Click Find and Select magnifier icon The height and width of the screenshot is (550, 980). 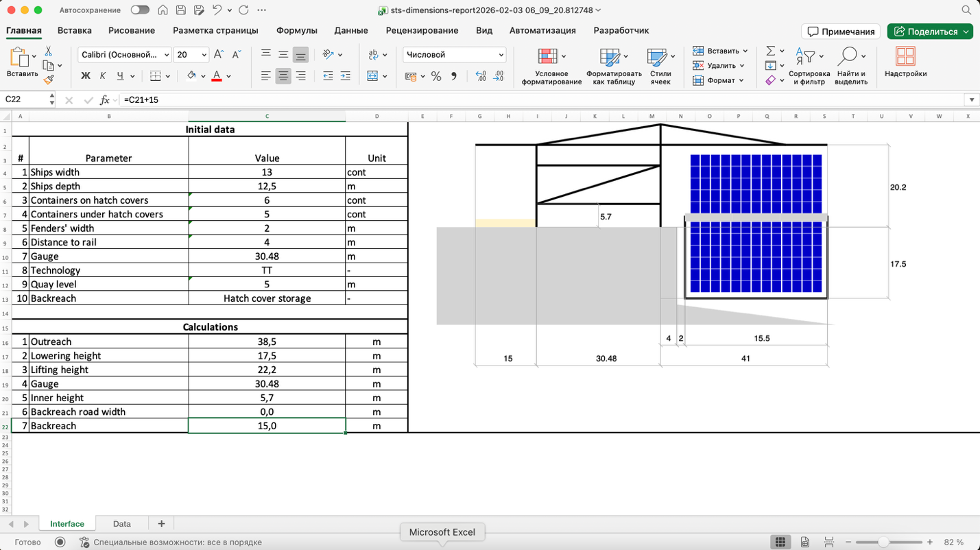(849, 56)
